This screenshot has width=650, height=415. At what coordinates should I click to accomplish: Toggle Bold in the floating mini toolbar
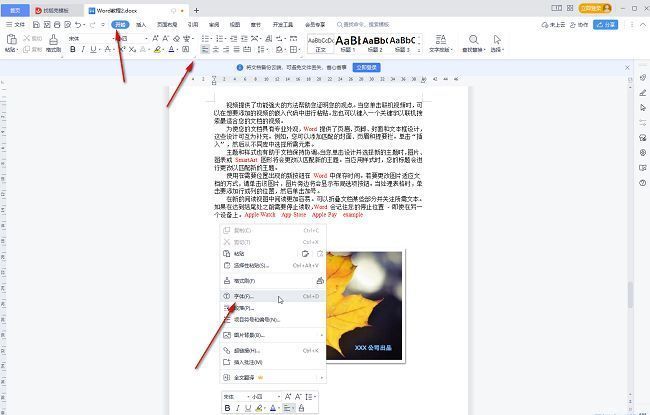(227, 408)
